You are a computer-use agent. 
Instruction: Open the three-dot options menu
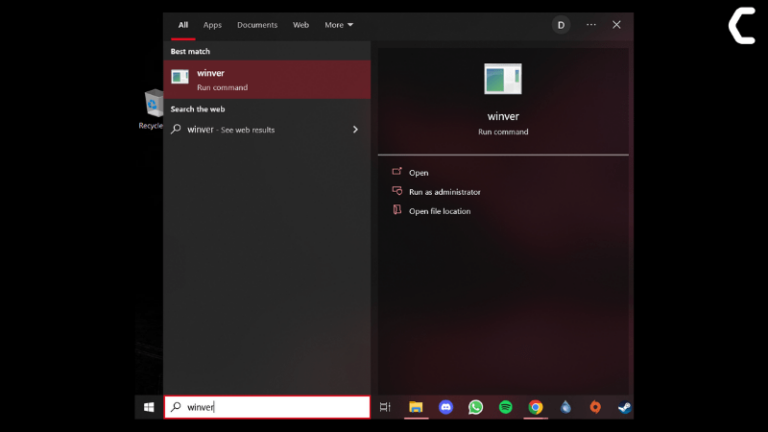[591, 25]
